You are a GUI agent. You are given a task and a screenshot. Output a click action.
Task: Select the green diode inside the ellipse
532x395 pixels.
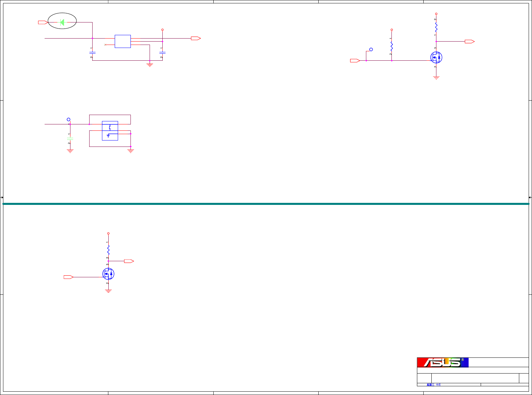(62, 22)
